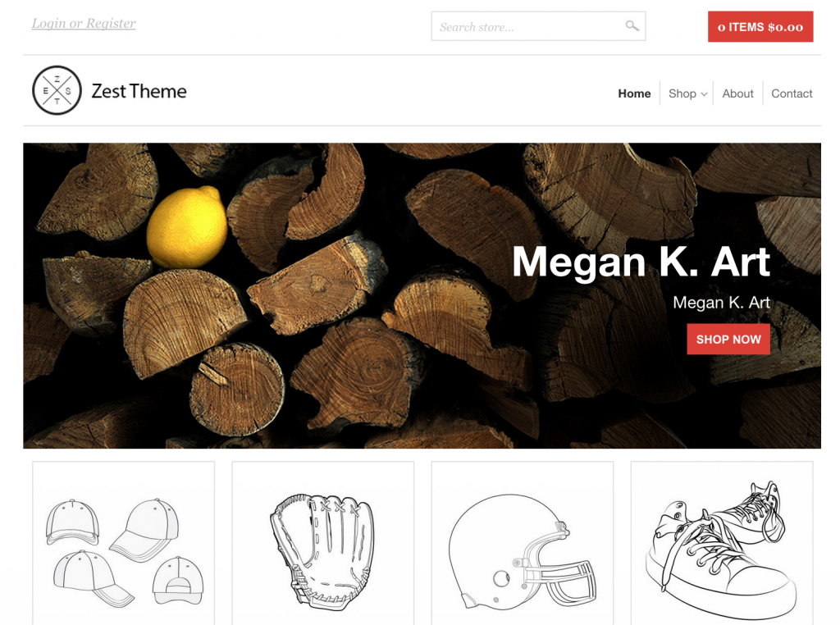Screen dimensions: 840x625
Task: Open the About menu item
Action: pos(737,94)
